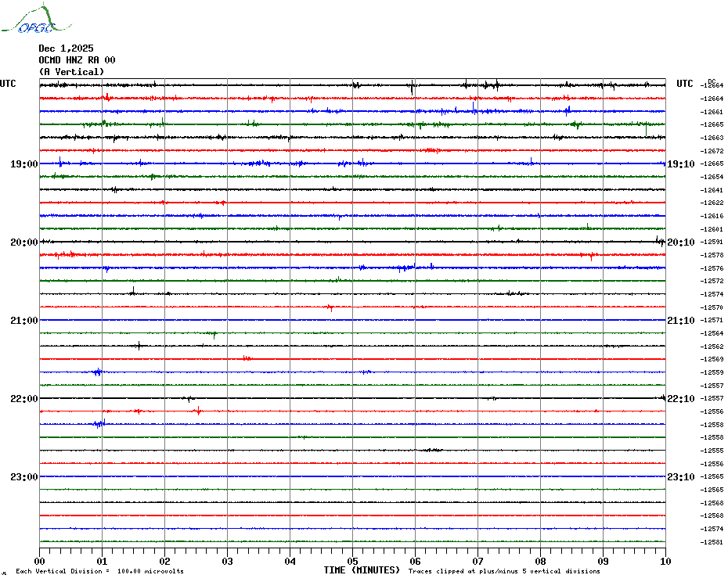Click the '08' minute tick label
The image size is (728, 582).
(x=540, y=561)
